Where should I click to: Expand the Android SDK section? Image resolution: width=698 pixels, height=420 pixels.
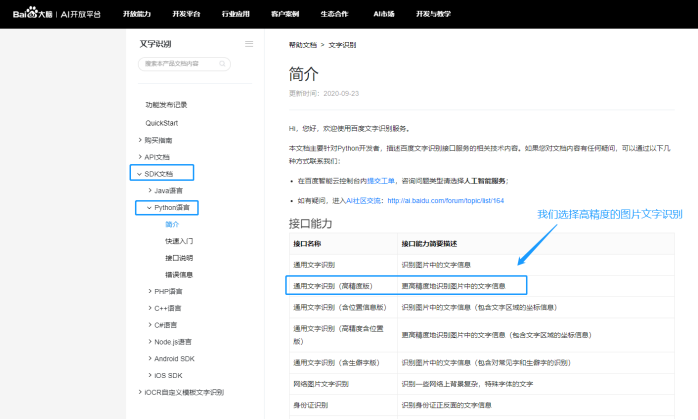pos(148,358)
